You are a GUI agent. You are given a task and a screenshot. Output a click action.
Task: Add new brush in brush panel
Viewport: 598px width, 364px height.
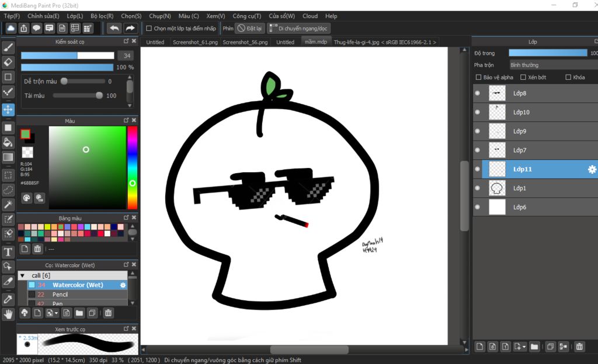click(x=37, y=313)
